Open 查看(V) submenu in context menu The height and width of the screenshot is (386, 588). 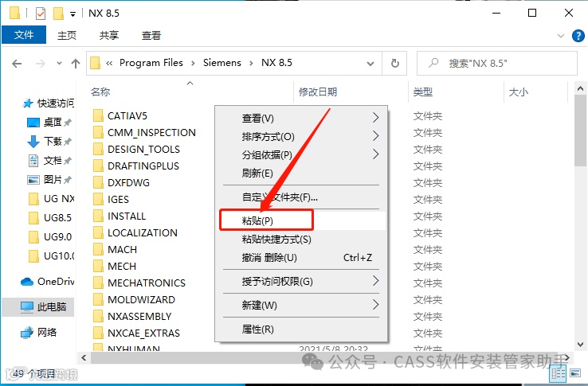click(301, 118)
